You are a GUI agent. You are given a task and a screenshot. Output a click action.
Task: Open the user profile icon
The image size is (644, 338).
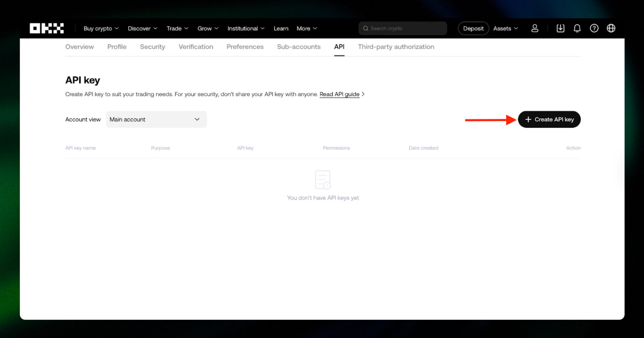click(535, 29)
